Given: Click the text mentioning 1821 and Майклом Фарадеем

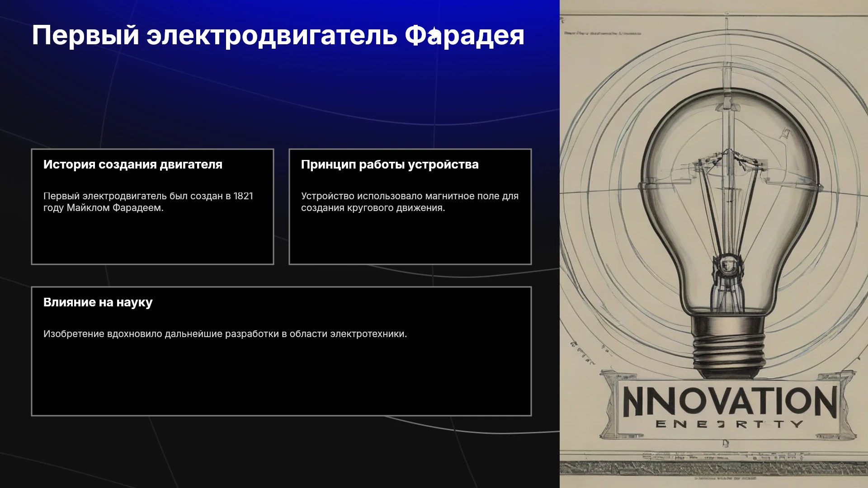Looking at the screenshot, I should [148, 202].
